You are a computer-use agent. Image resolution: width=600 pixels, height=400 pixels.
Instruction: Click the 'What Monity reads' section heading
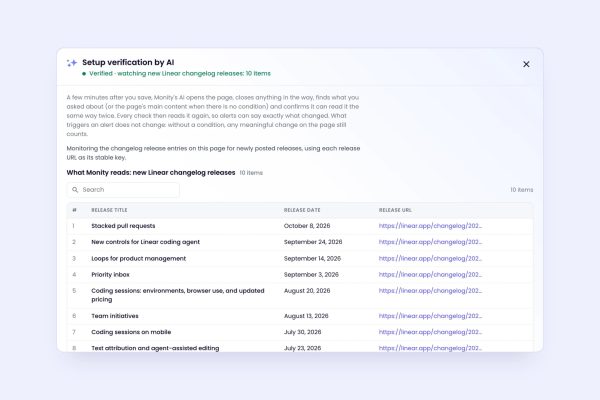coord(151,173)
